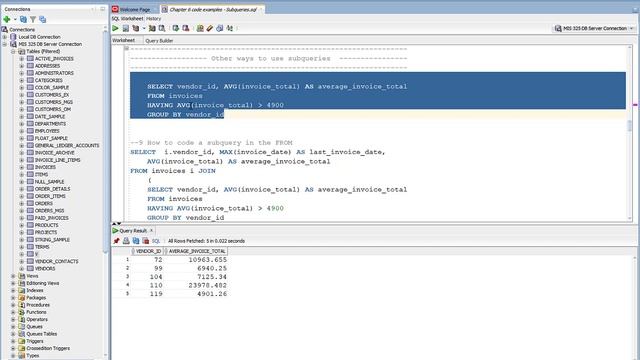Click the Explain Plan toolbar icon
The width and height of the screenshot is (640, 360).
tap(136, 28)
